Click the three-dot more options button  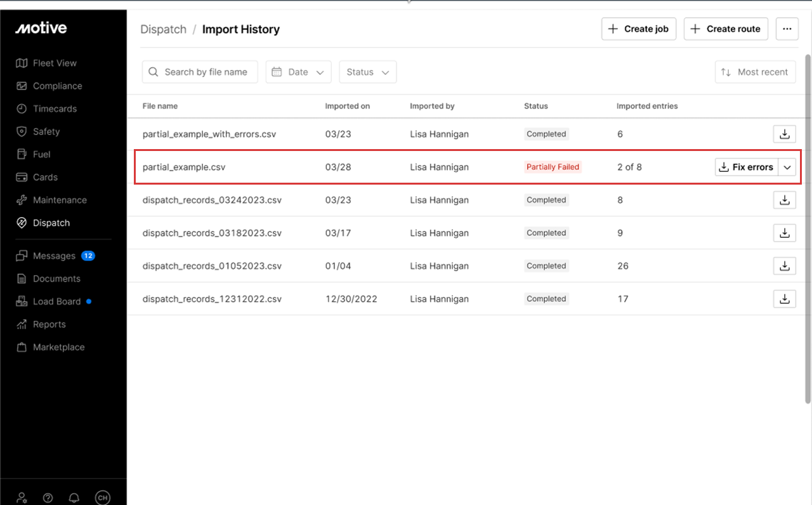pos(787,29)
